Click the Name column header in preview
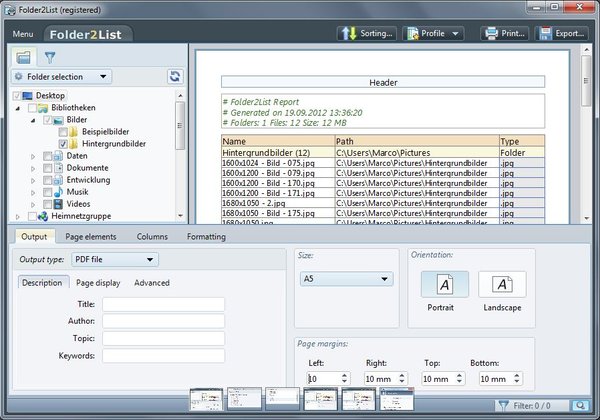 tap(278, 141)
